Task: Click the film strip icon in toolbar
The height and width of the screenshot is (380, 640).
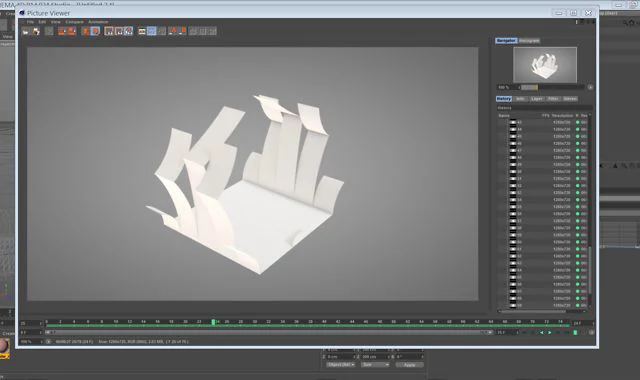Action: click(x=142, y=31)
